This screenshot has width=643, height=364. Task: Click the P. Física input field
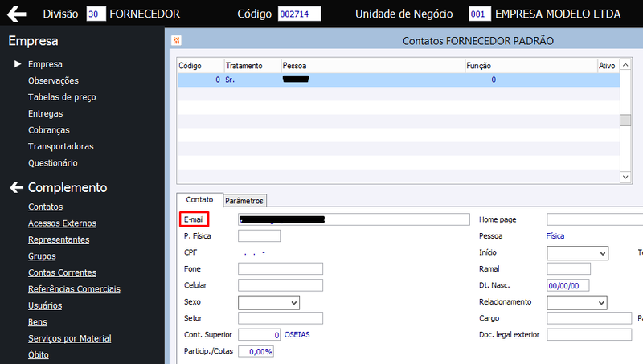tap(259, 235)
